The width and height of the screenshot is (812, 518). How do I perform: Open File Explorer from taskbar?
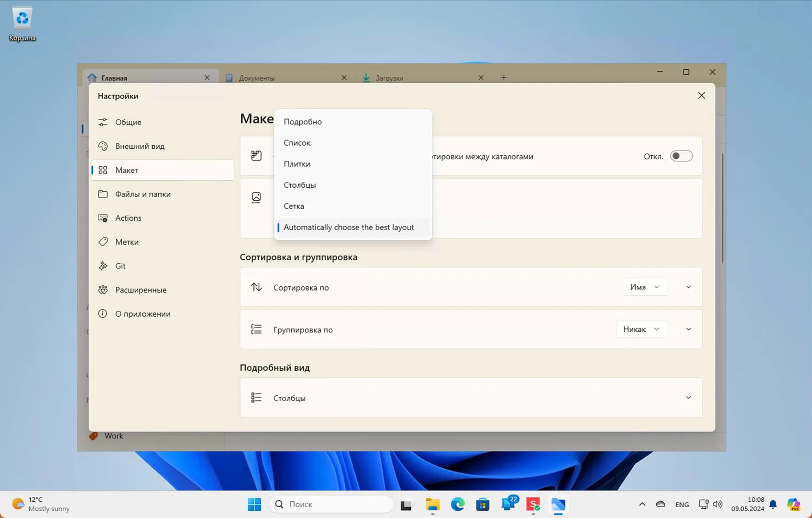(433, 504)
